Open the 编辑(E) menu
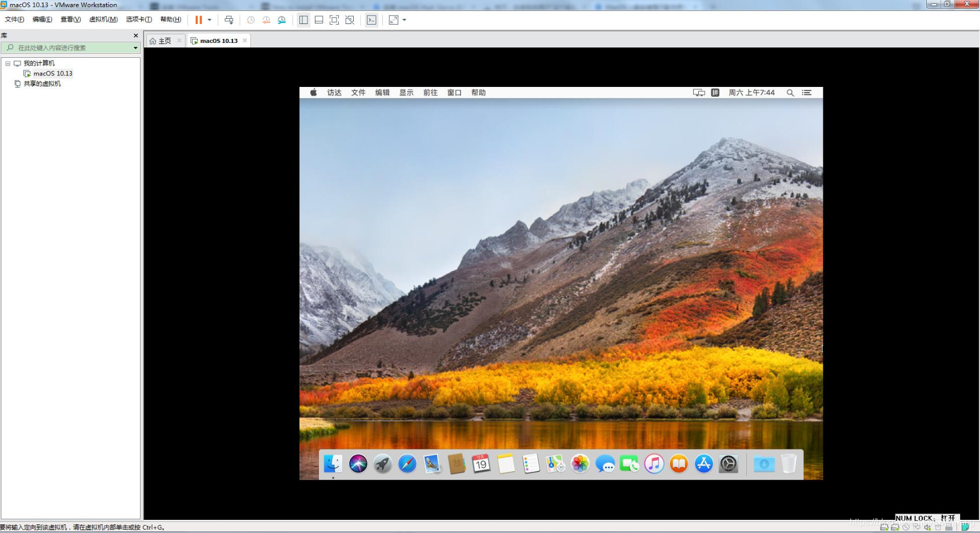Screen dimensions: 980x533 point(42,19)
